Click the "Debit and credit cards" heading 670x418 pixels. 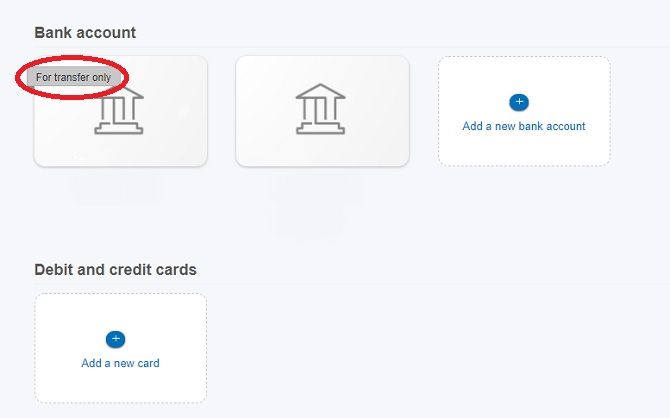[115, 270]
